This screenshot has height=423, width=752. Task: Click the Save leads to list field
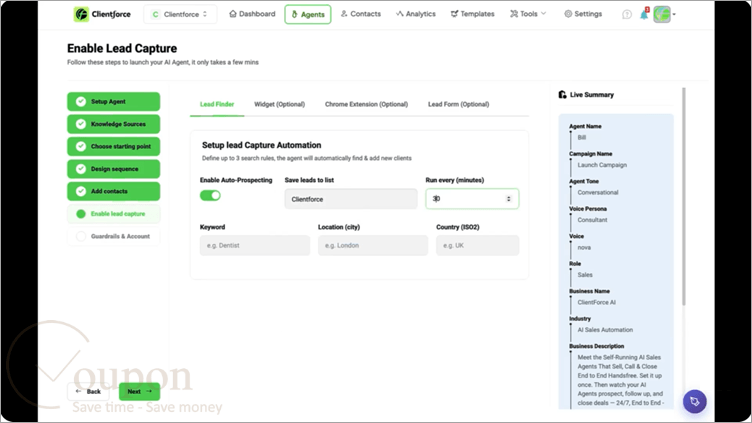[351, 199]
